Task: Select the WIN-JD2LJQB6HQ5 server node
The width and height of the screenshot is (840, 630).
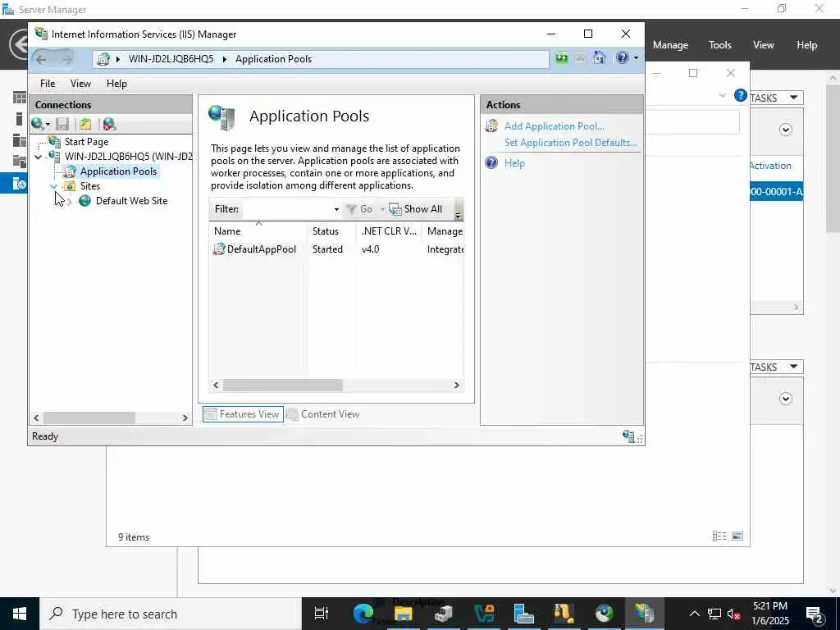Action: point(128,157)
